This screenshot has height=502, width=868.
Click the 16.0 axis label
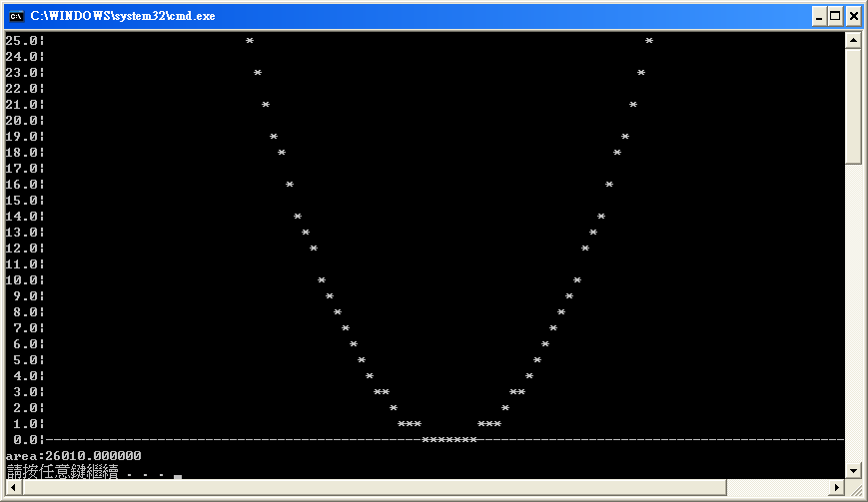(22, 184)
